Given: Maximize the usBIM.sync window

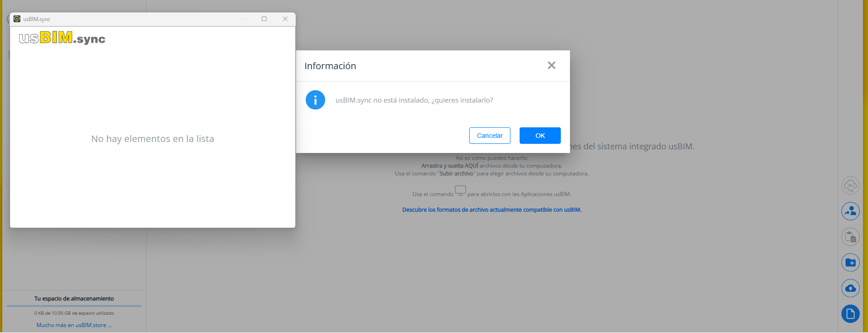Looking at the screenshot, I should (264, 19).
